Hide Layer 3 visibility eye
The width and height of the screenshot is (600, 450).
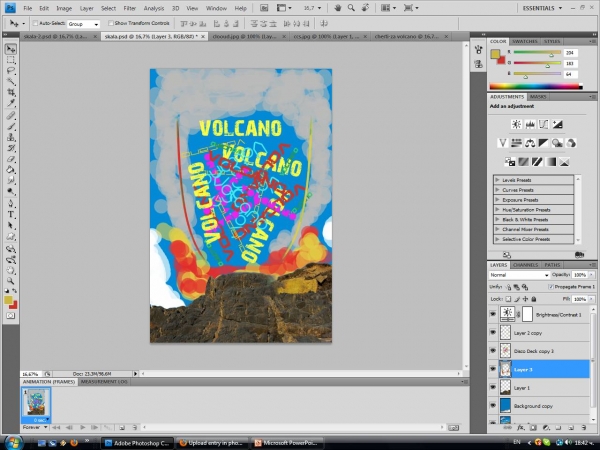(x=493, y=369)
